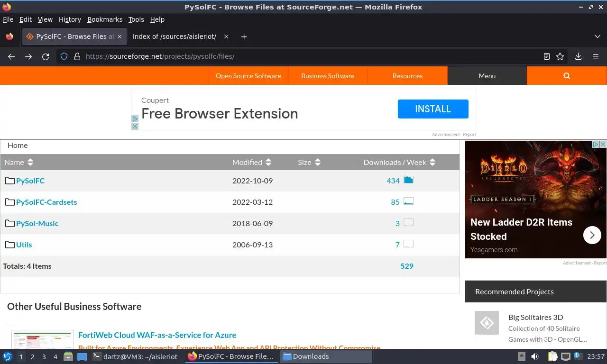Open FortiWeb Cloud WAF-as-a-Service for Azure link
The width and height of the screenshot is (607, 364).
coord(157,335)
